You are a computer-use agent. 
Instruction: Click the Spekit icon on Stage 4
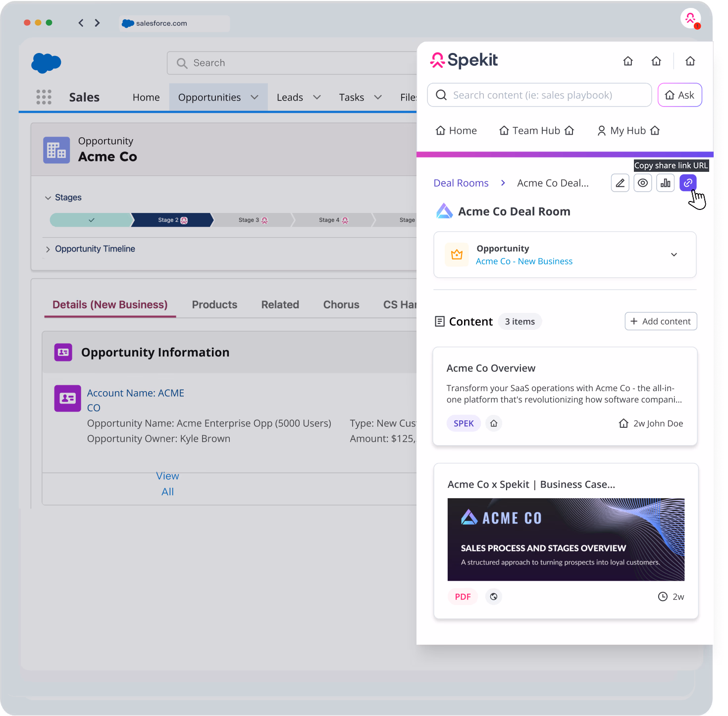pyautogui.click(x=345, y=220)
